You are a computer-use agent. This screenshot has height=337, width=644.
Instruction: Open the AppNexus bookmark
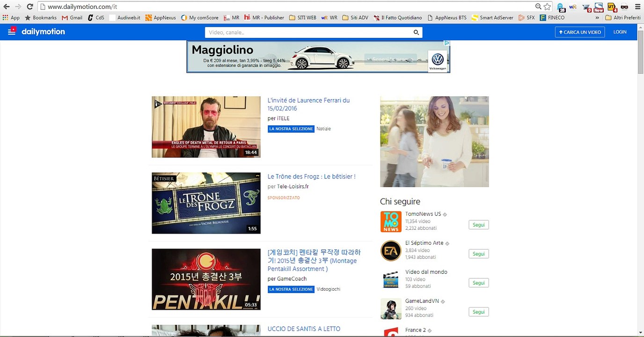(x=161, y=18)
